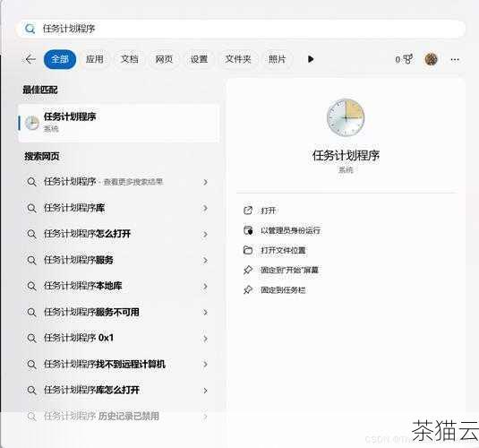The height and width of the screenshot is (448, 479).
Task: Click the large Task Scheduler clock icon
Action: click(x=346, y=117)
